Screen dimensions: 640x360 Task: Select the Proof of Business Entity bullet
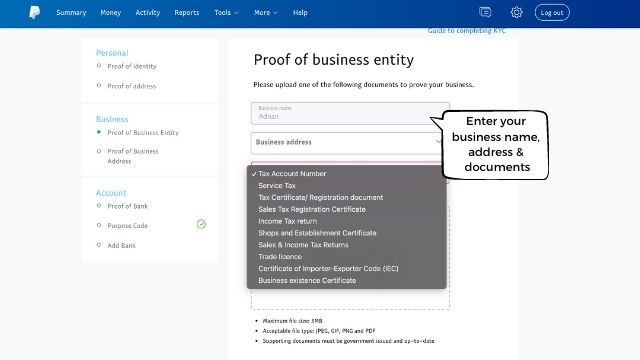pyautogui.click(x=99, y=132)
